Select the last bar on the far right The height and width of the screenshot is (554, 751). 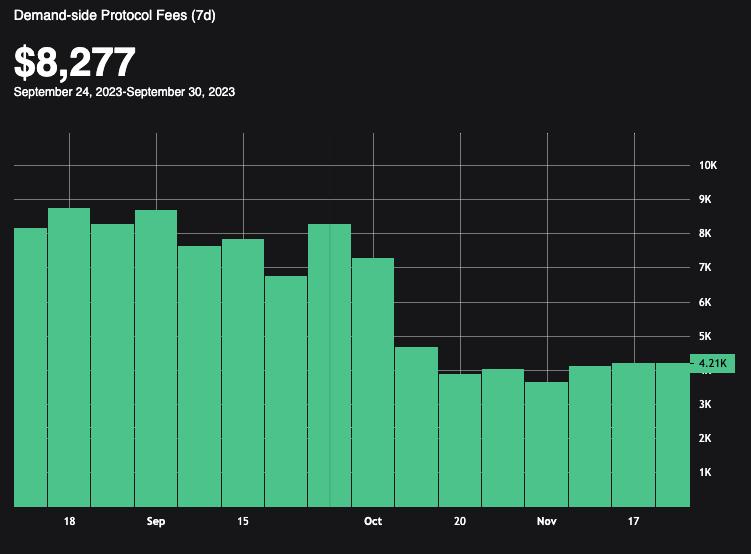tap(673, 434)
